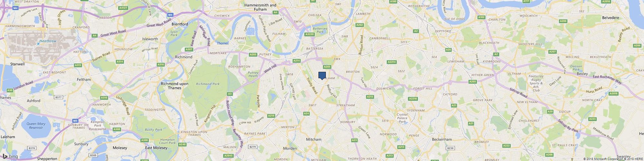Click the A24 road badge
Screen dimensions: 644x161
(x=306, y=113)
